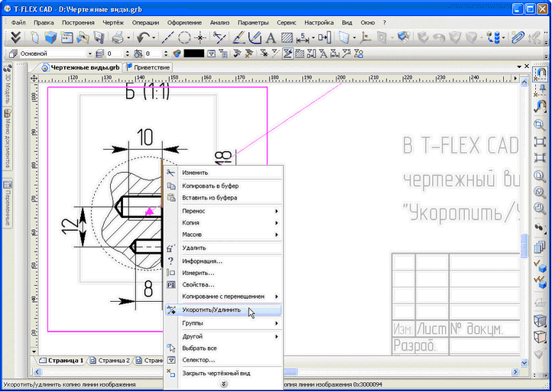552x392 pixels.
Task: Click the wireframe cube icon on right toolbar
Action: [x=539, y=337]
